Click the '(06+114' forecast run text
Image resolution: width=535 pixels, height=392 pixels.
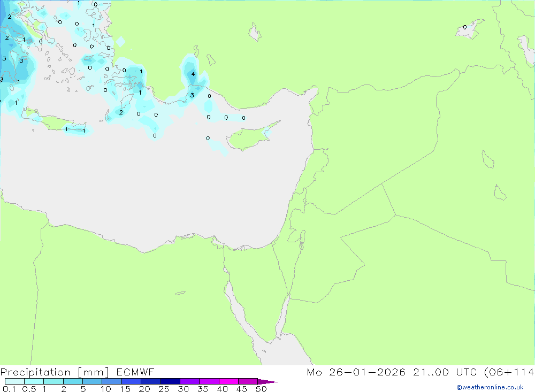pyautogui.click(x=509, y=372)
